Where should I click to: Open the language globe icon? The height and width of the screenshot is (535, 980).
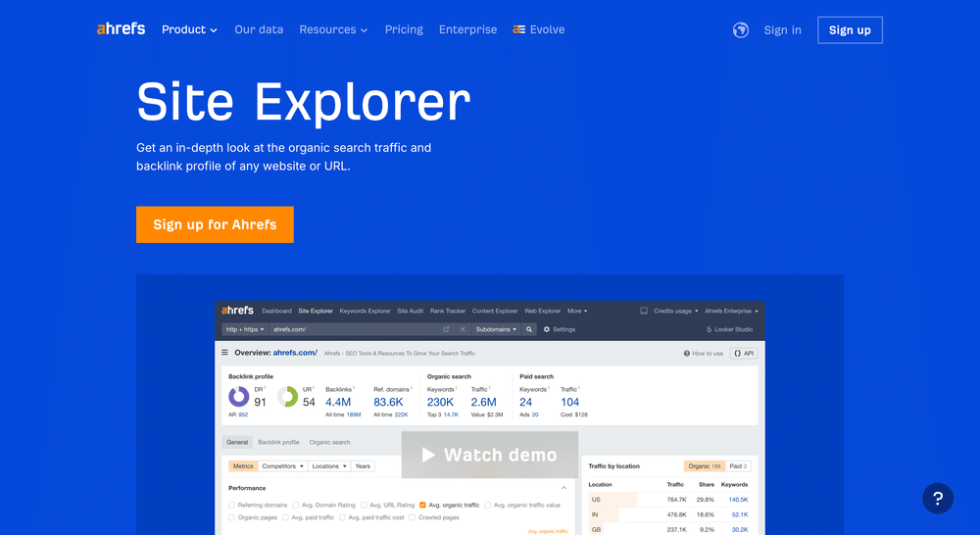741,30
